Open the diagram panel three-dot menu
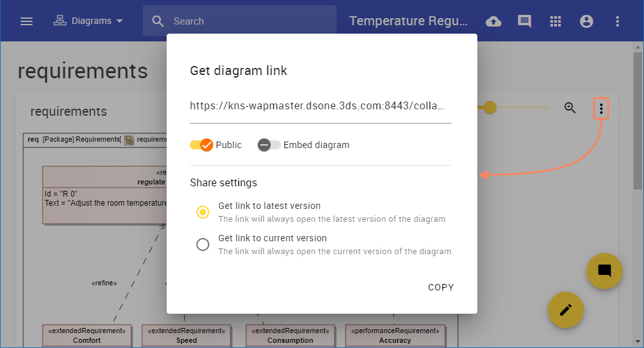644x348 pixels. coord(601,109)
